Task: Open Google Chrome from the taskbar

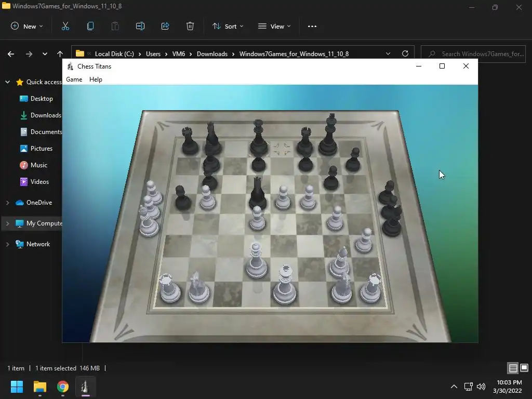Action: (63, 387)
